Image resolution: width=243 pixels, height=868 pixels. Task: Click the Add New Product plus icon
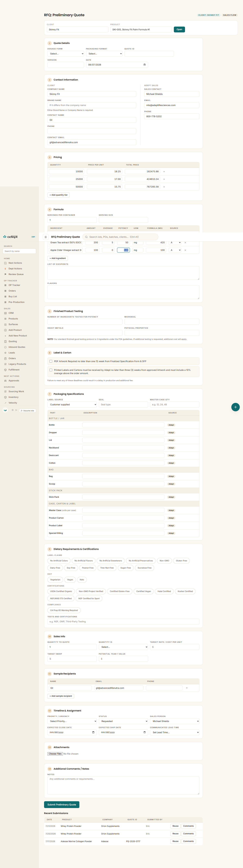(x=5, y=336)
